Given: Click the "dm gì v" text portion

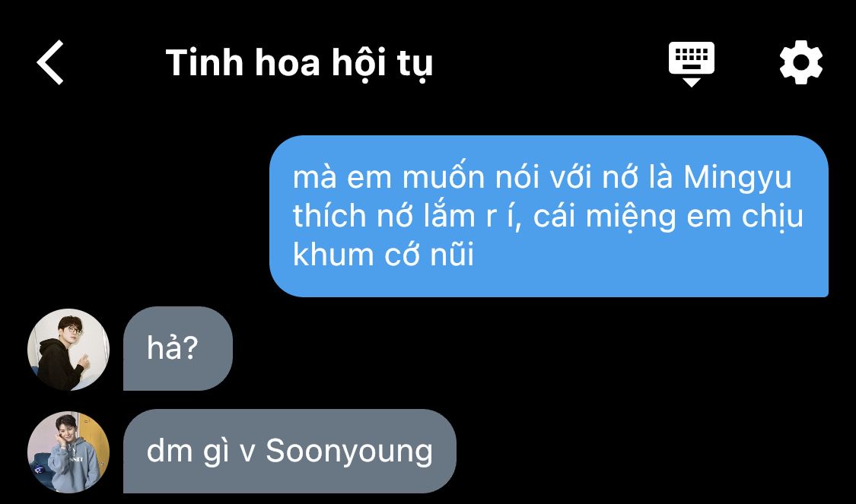Looking at the screenshot, I should (200, 453).
